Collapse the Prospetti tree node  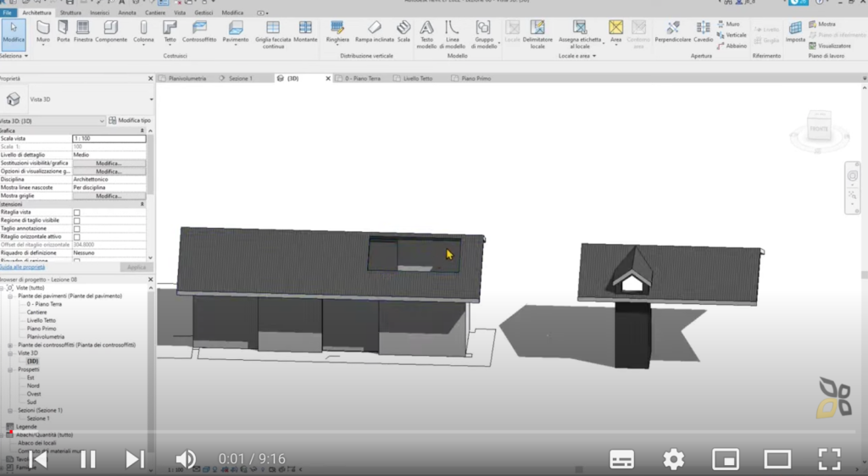10,369
